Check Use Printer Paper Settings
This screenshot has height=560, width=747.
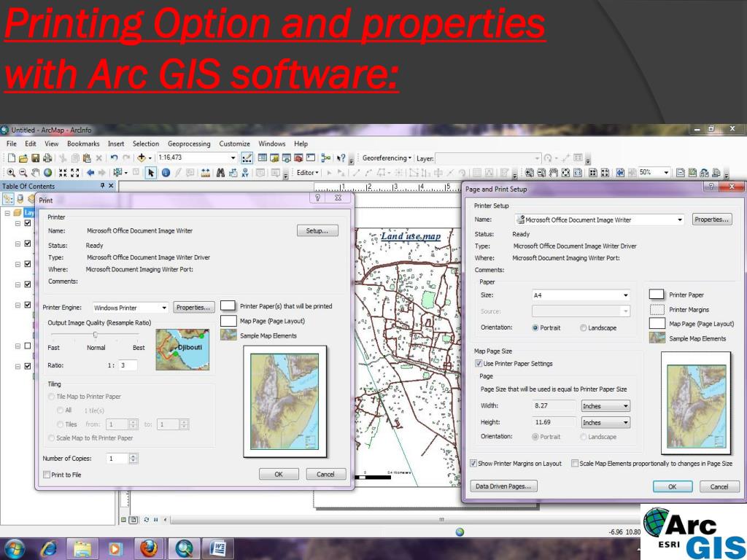click(x=479, y=363)
